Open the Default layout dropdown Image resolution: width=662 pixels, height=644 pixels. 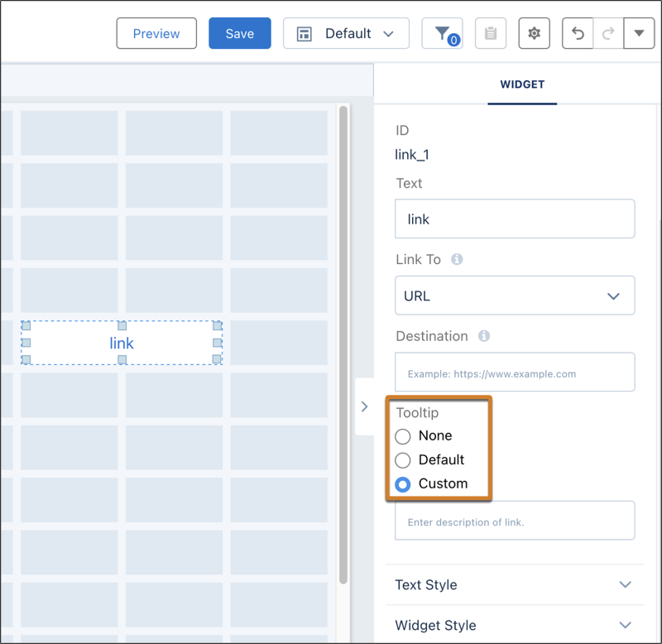(346, 33)
